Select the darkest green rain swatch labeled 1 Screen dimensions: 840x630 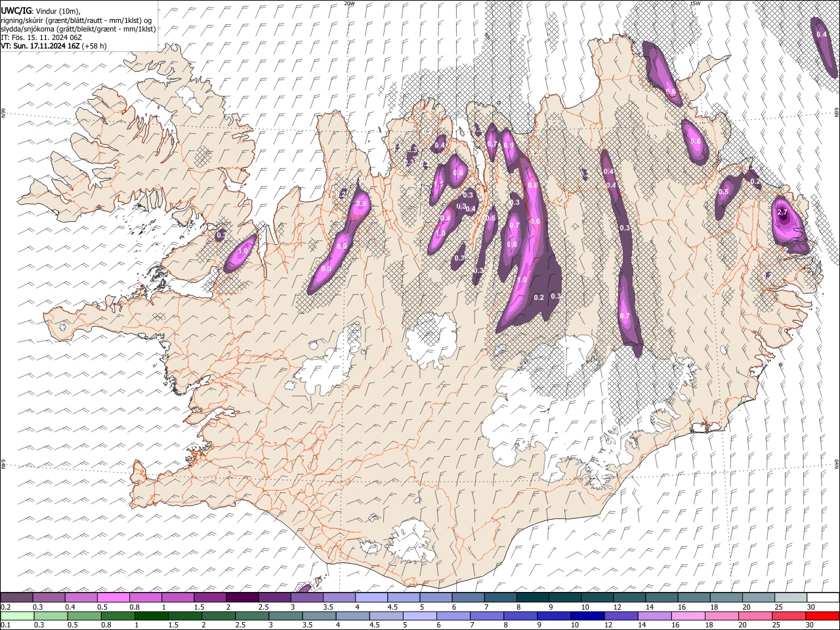[x=151, y=616]
